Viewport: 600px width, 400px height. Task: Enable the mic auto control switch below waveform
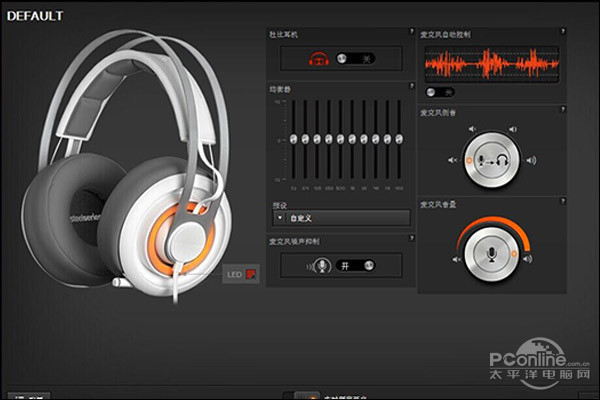point(440,92)
